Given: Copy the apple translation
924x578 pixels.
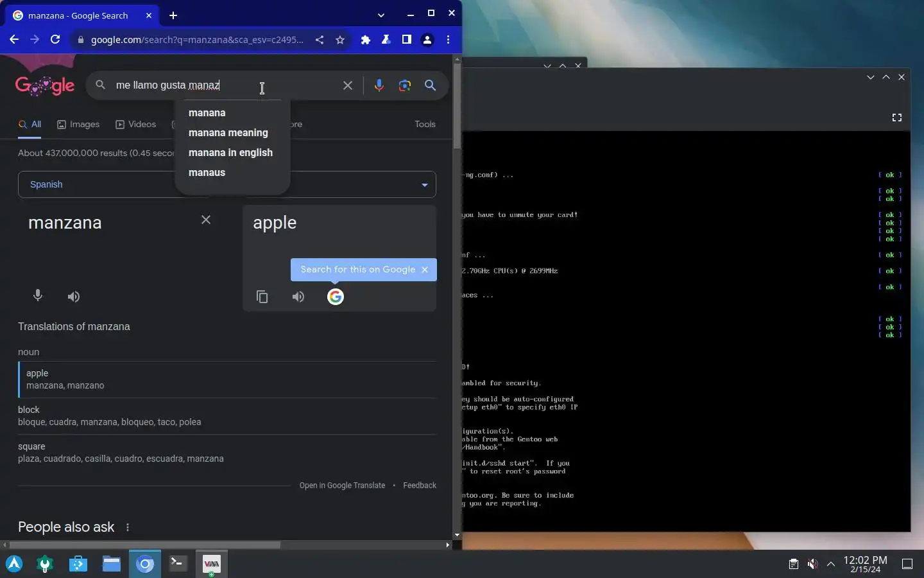Looking at the screenshot, I should pyautogui.click(x=262, y=297).
